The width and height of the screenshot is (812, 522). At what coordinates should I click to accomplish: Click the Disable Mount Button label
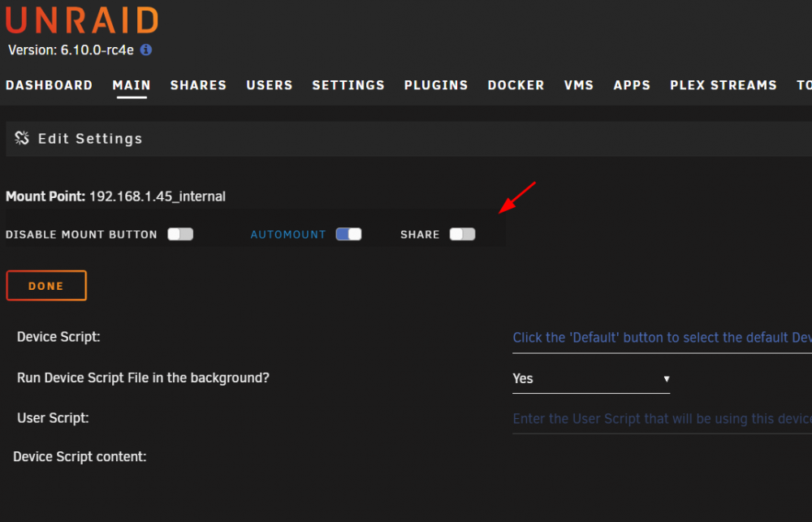(81, 235)
